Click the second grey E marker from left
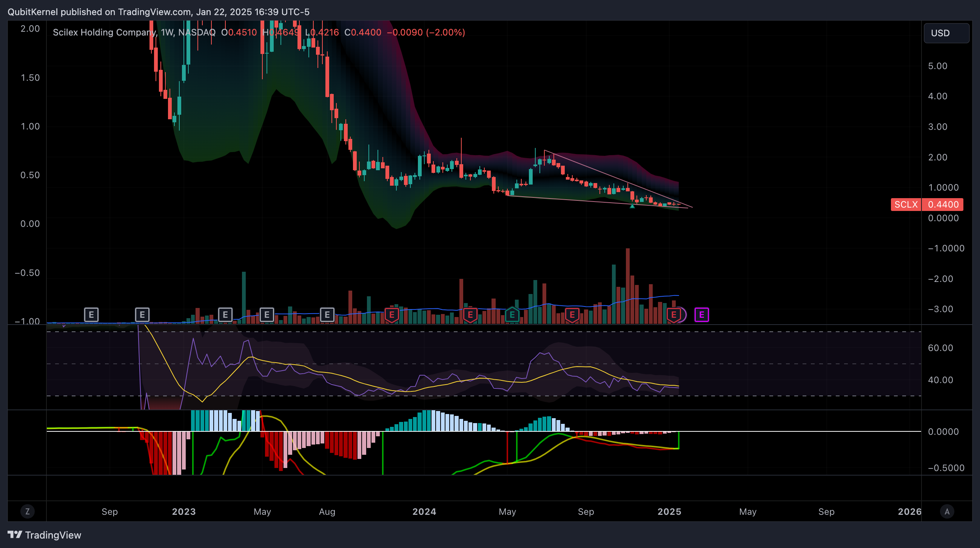 coord(142,315)
